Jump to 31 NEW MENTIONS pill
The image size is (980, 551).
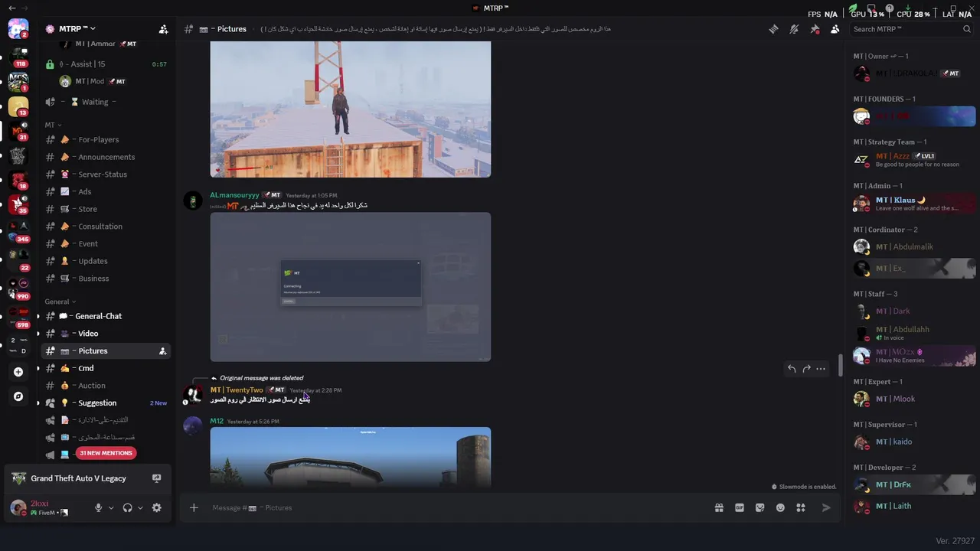pyautogui.click(x=106, y=453)
